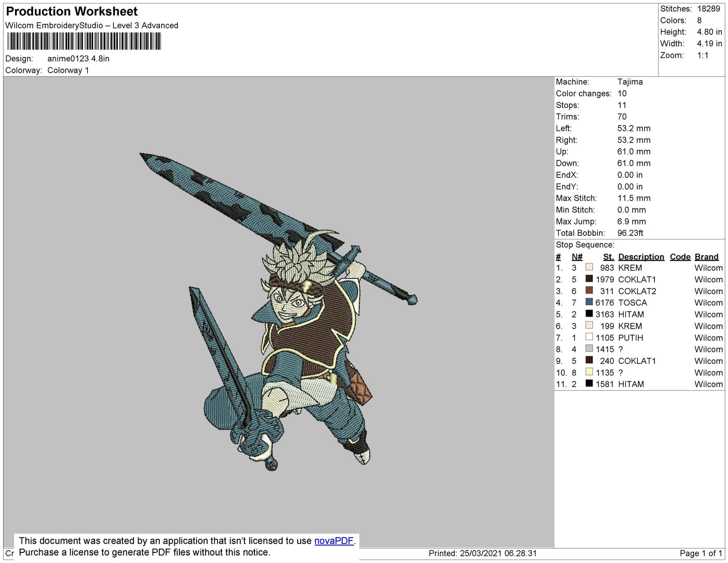This screenshot has height=563, width=728.
Task: Click 'Wilcom EmbroideryStudio – Level 3 Advanced' text
Action: click(92, 26)
